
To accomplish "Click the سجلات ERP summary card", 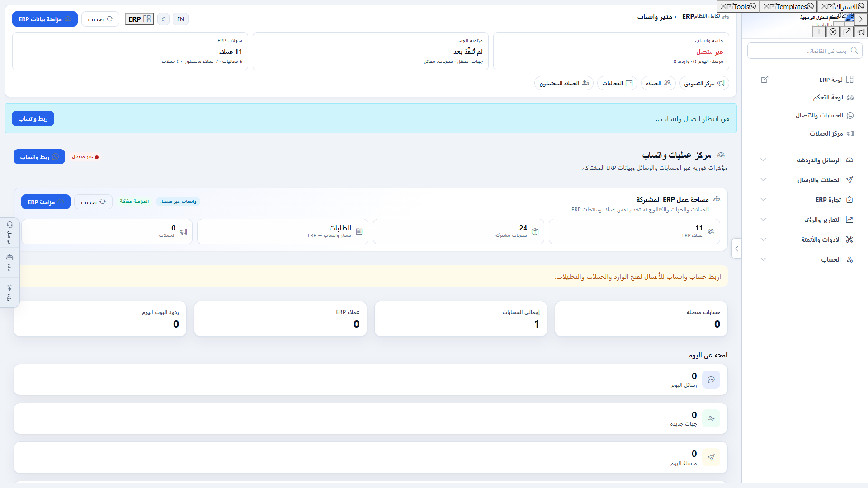I will click(x=130, y=51).
